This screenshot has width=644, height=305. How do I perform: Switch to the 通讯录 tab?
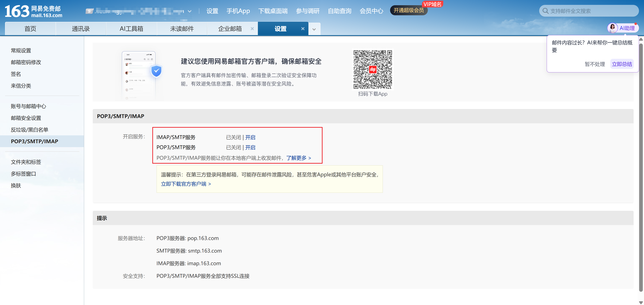click(81, 29)
